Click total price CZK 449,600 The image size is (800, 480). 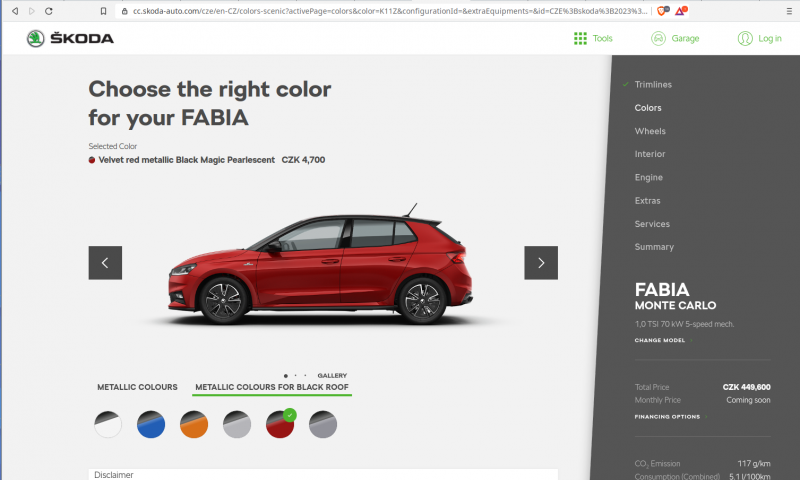click(x=746, y=387)
